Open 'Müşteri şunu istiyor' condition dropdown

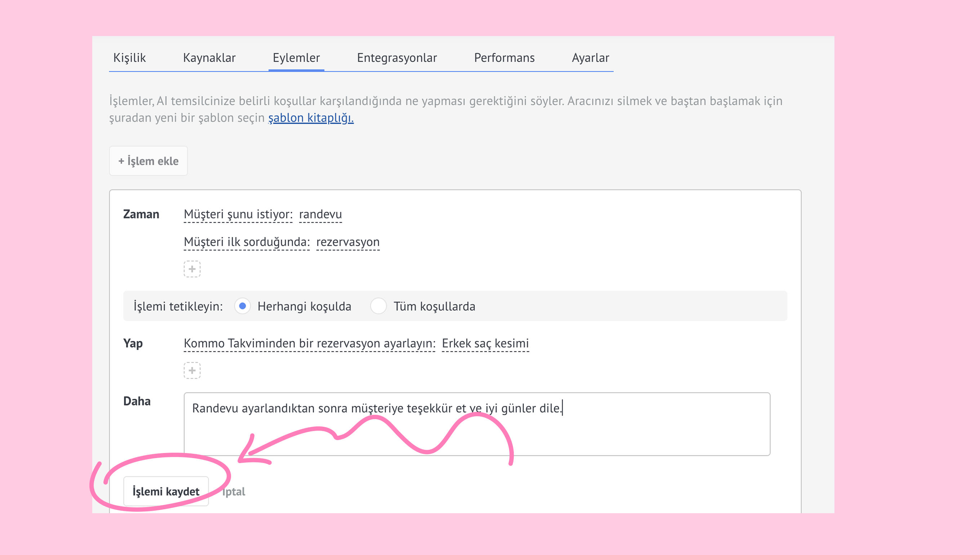[x=238, y=214]
